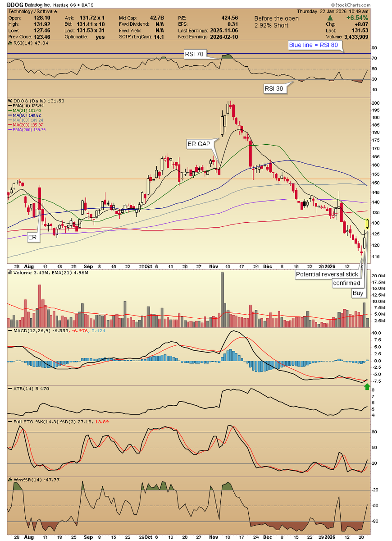Screen dimensions: 392x541
Task: Click the DDOG ticker symbol in header
Action: pos(15,5)
